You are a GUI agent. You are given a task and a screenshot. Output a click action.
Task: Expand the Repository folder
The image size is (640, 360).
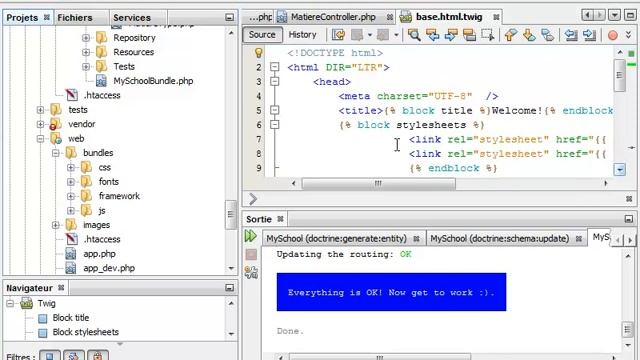(86, 38)
